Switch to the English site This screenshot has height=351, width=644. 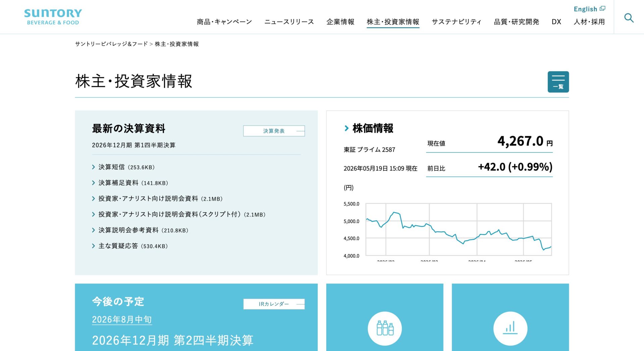pyautogui.click(x=586, y=9)
